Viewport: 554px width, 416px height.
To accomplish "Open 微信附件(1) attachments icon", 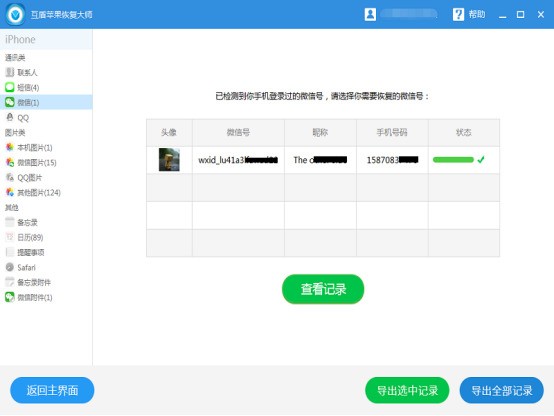I will click(x=10, y=297).
